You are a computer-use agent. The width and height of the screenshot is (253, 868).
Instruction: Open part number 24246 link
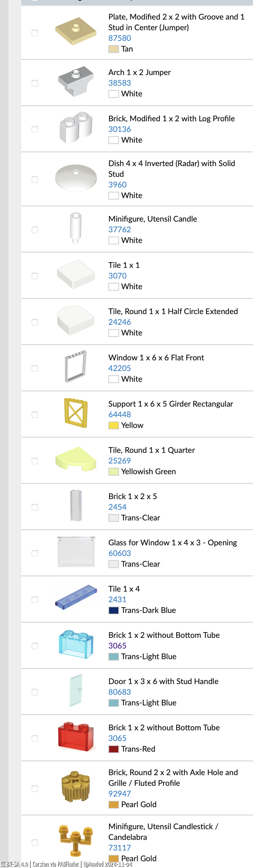[120, 322]
